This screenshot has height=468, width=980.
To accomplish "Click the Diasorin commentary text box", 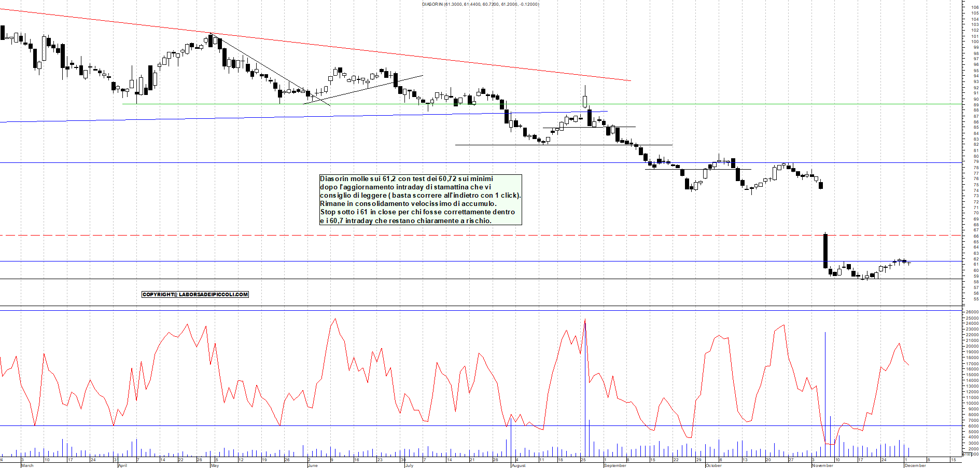I will coord(420,200).
